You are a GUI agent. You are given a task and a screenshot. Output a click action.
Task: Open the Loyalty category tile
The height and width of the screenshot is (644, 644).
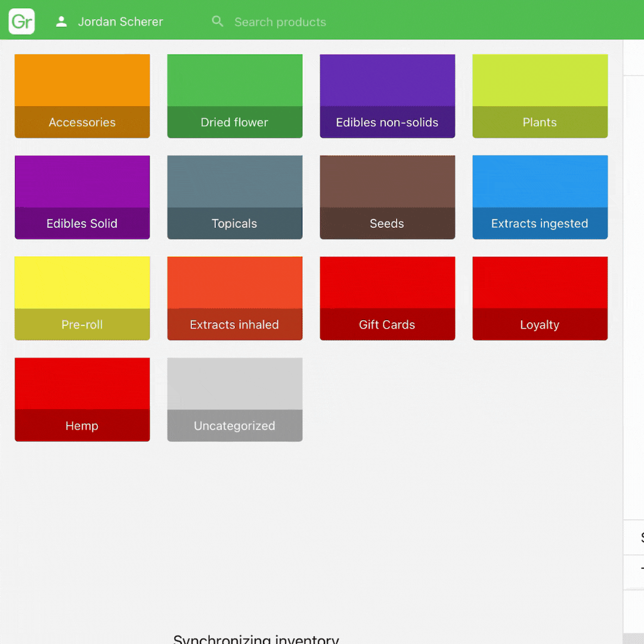[540, 298]
